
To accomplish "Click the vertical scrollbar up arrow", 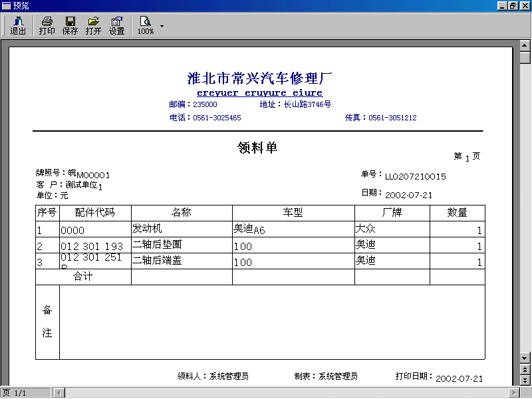I will click(525, 45).
